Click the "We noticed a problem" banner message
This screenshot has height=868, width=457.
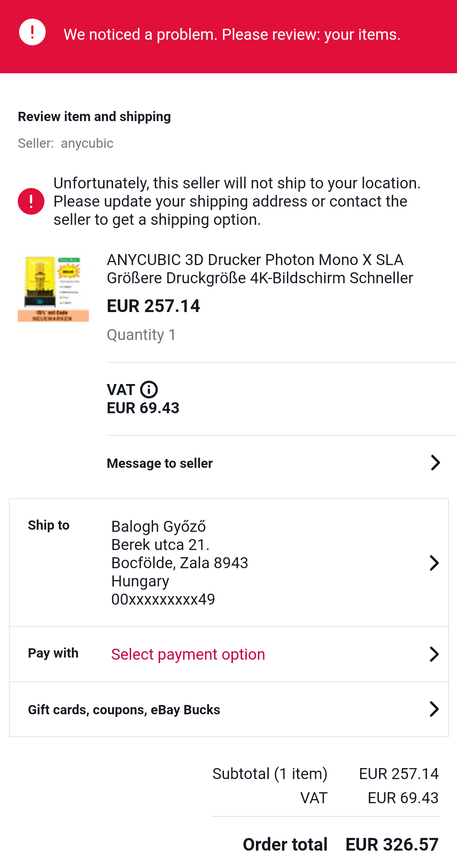pos(232,35)
